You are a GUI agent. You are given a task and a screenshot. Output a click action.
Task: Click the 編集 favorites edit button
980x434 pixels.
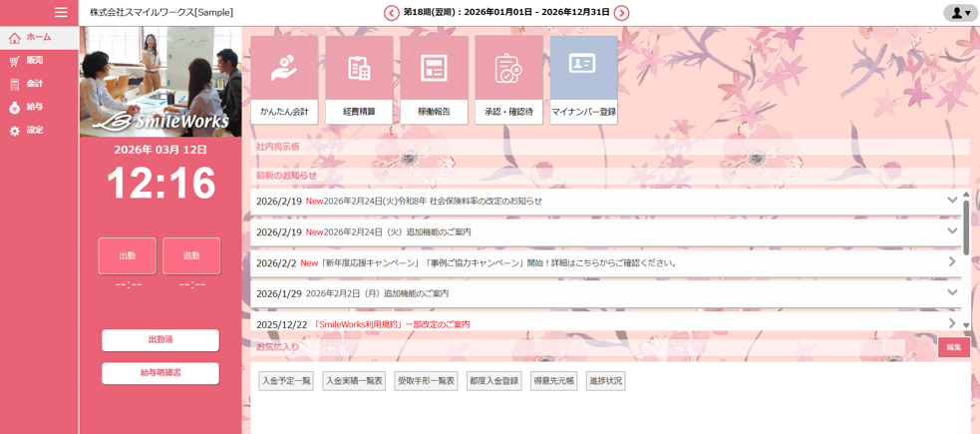953,347
